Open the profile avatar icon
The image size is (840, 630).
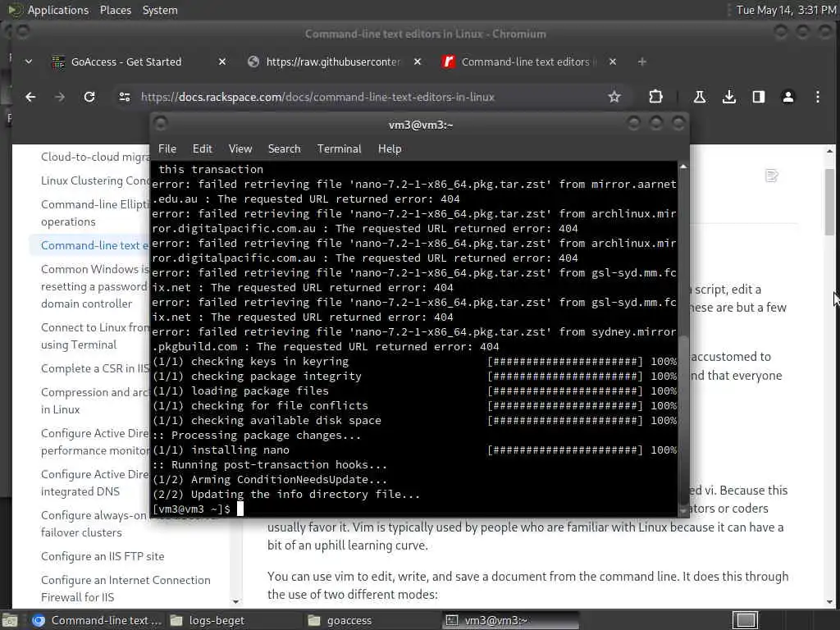coord(788,97)
